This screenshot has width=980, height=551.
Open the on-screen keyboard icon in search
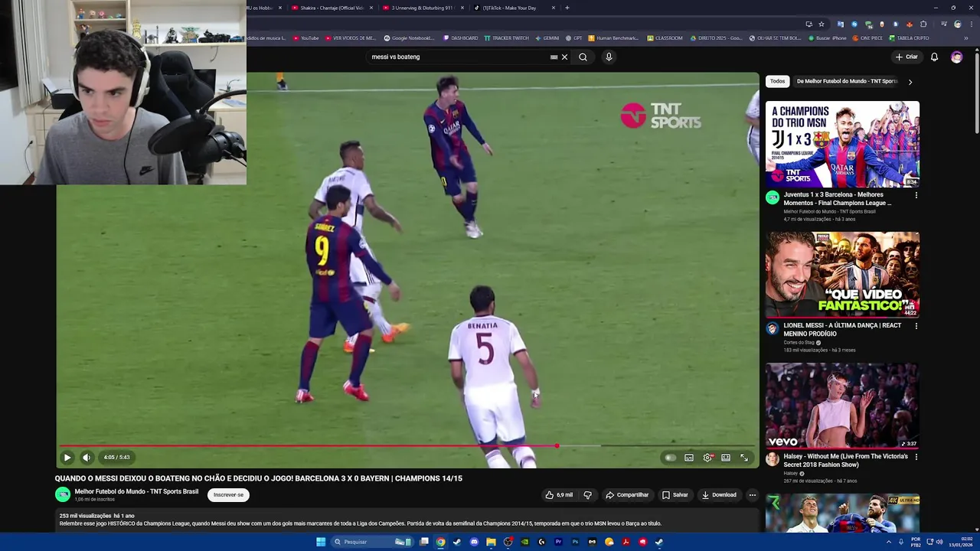click(x=554, y=57)
